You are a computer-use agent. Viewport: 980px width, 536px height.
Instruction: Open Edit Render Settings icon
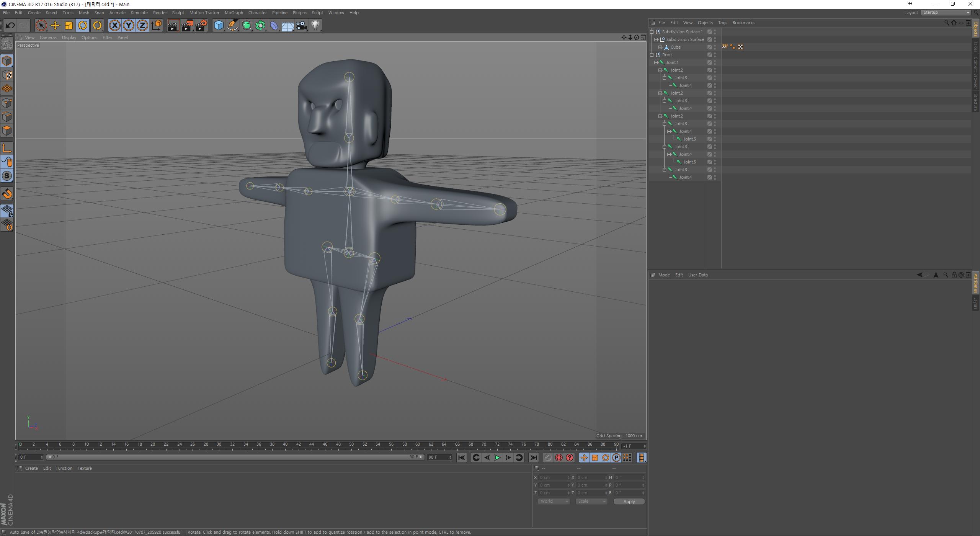201,26
